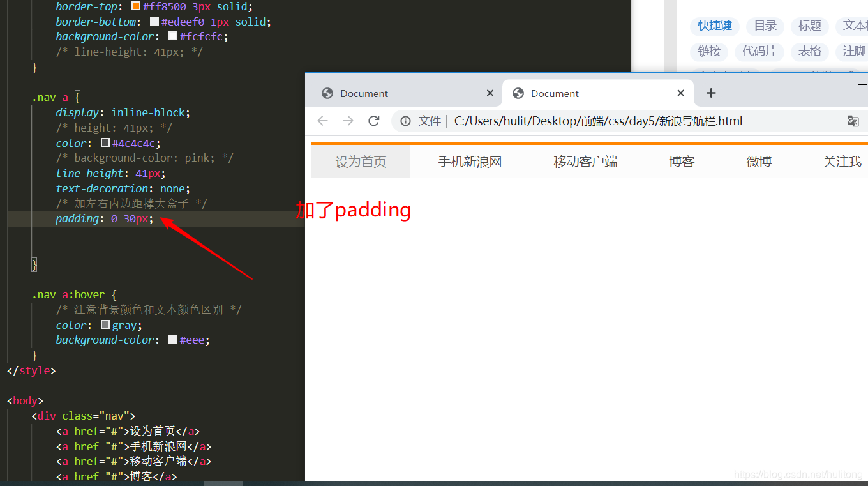Click the #fcfcfc color swatch in editor
Viewport: 868px width, 486px height.
pos(172,36)
